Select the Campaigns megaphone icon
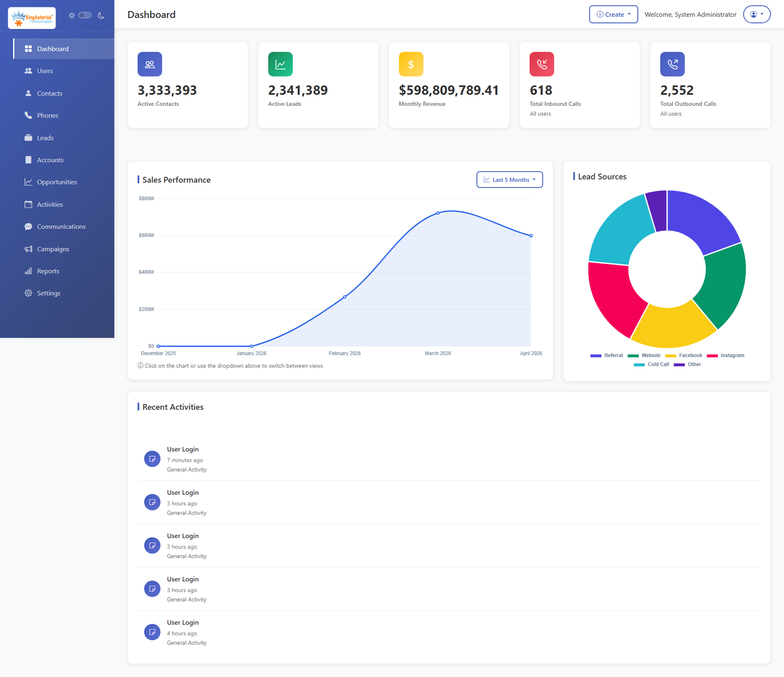This screenshot has height=677, width=784. point(28,249)
